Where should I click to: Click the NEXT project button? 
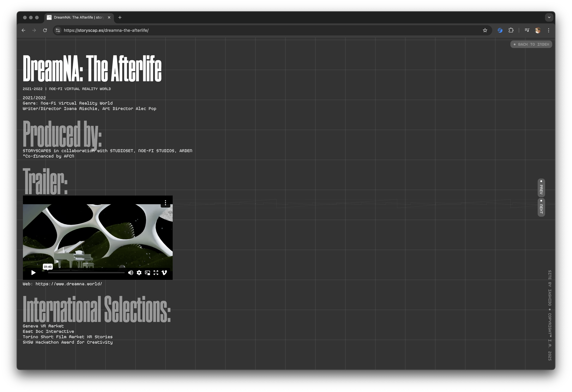click(541, 207)
